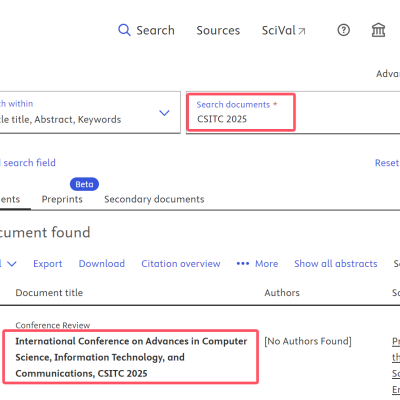Open Citation overview
Screen dimensions: 400x400
click(181, 264)
